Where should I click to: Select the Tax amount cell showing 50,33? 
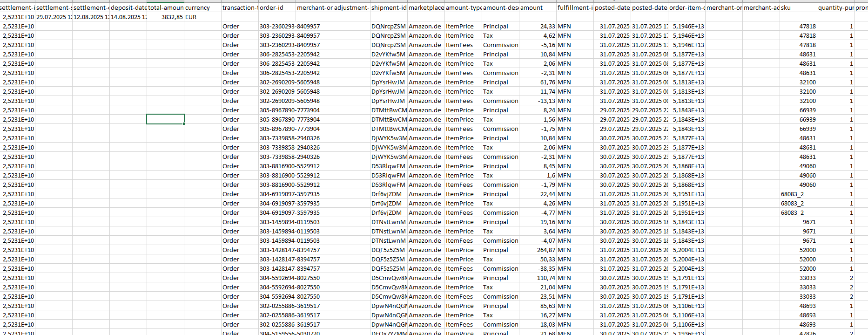coord(538,260)
